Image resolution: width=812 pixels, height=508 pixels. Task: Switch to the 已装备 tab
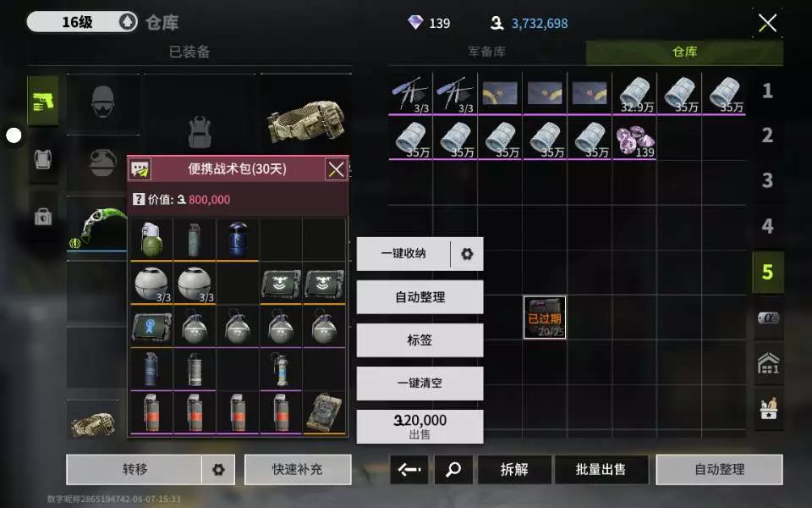[x=189, y=52]
